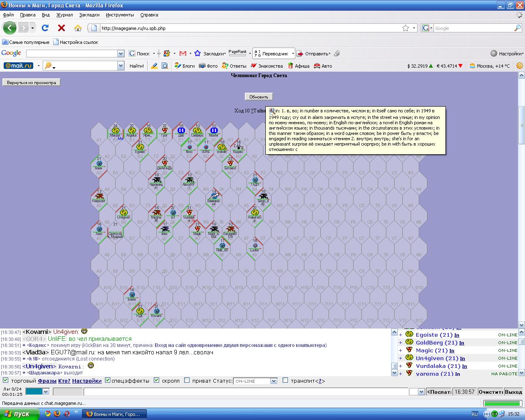Open the Правка menu
This screenshot has height=420, width=525.
tap(27, 15)
